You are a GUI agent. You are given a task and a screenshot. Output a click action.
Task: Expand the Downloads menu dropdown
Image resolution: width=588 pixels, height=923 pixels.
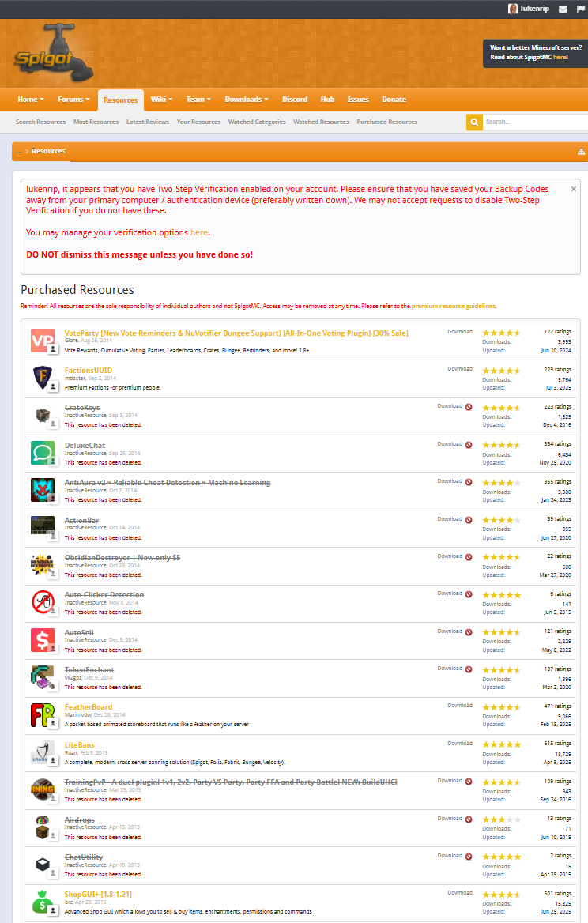[246, 100]
